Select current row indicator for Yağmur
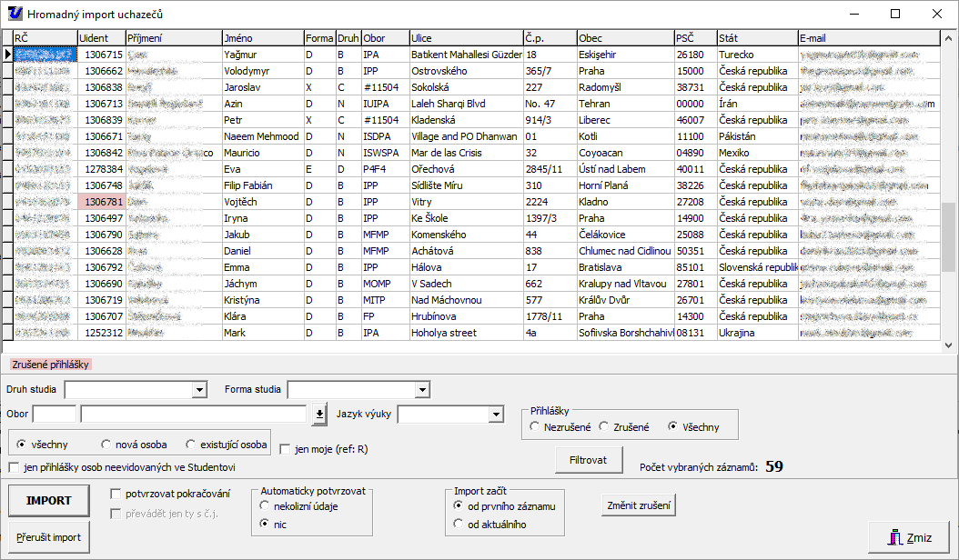The width and height of the screenshot is (959, 560). point(7,55)
